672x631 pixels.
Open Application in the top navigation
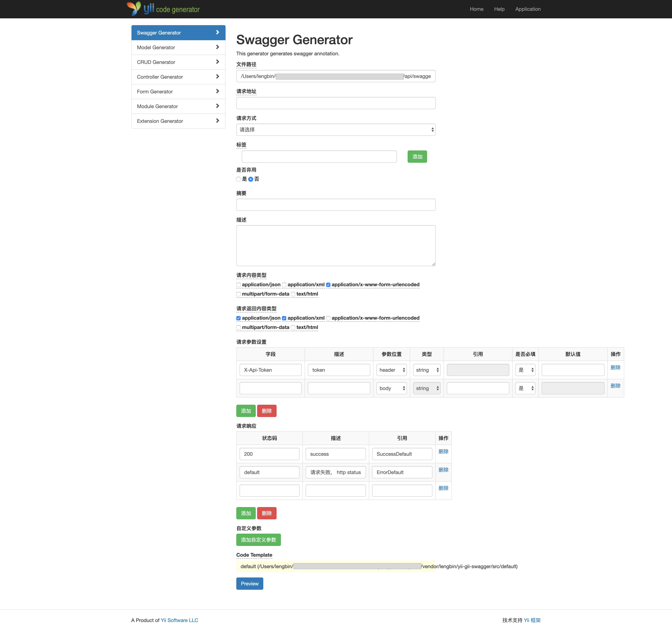[528, 9]
